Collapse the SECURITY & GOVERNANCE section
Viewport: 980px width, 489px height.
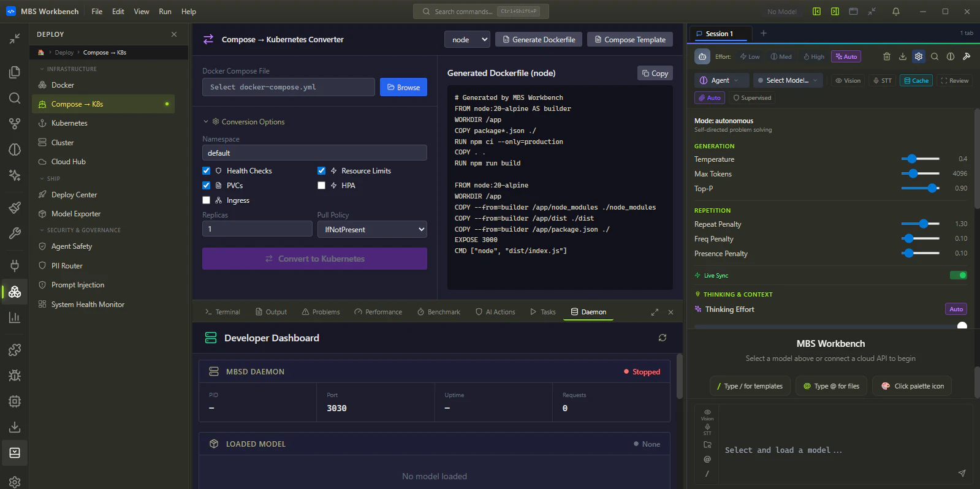point(80,230)
